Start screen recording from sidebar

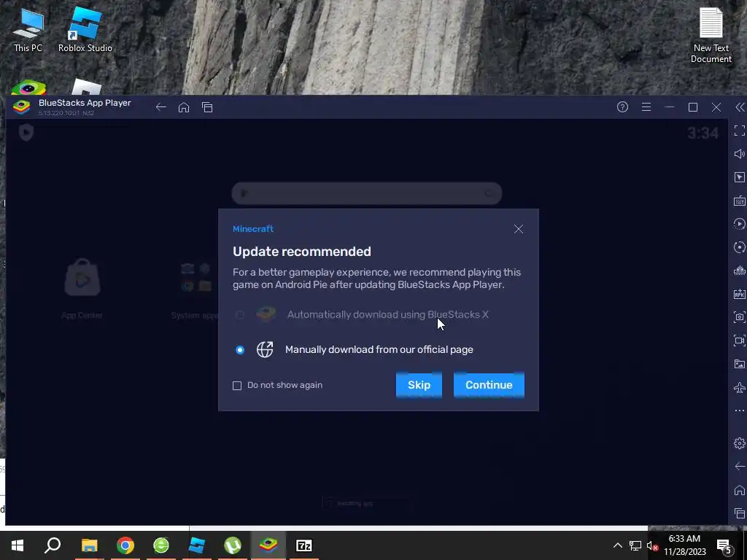740,340
